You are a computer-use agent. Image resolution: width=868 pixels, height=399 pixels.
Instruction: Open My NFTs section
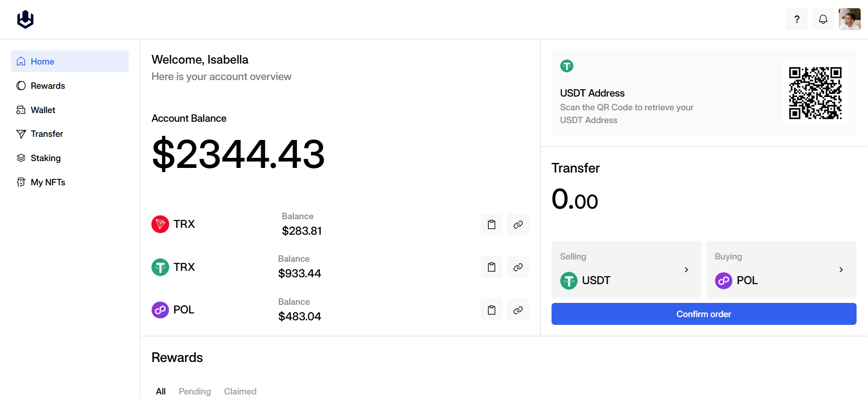click(48, 182)
